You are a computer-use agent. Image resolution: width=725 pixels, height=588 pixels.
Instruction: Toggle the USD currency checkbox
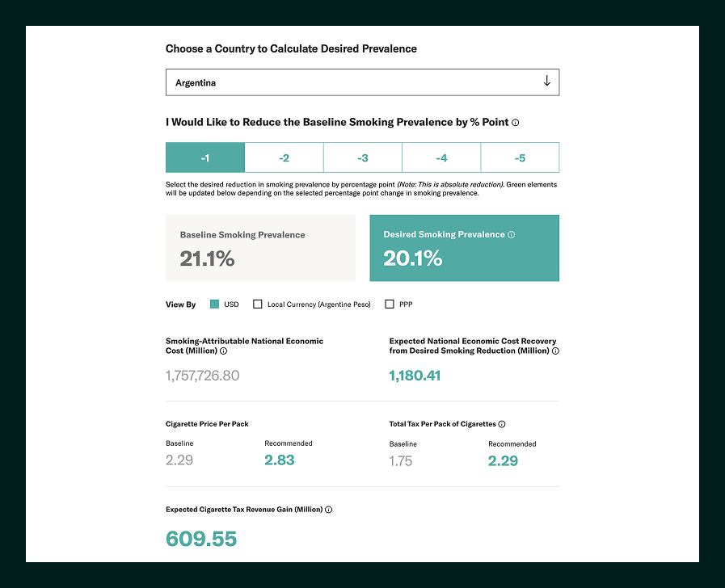click(x=215, y=304)
